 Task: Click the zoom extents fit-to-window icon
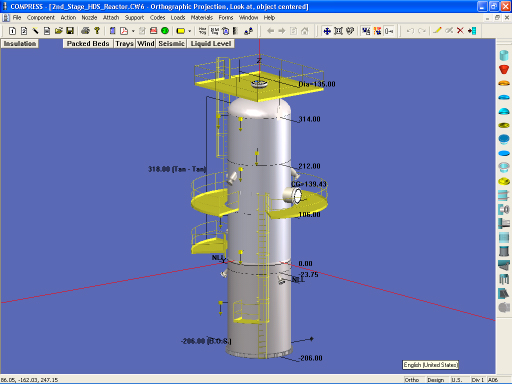click(338, 31)
